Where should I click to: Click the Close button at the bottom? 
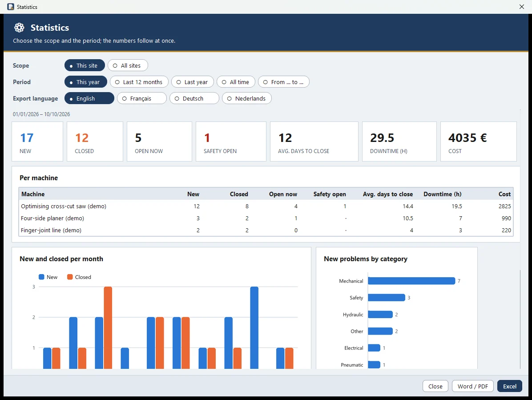(435, 386)
